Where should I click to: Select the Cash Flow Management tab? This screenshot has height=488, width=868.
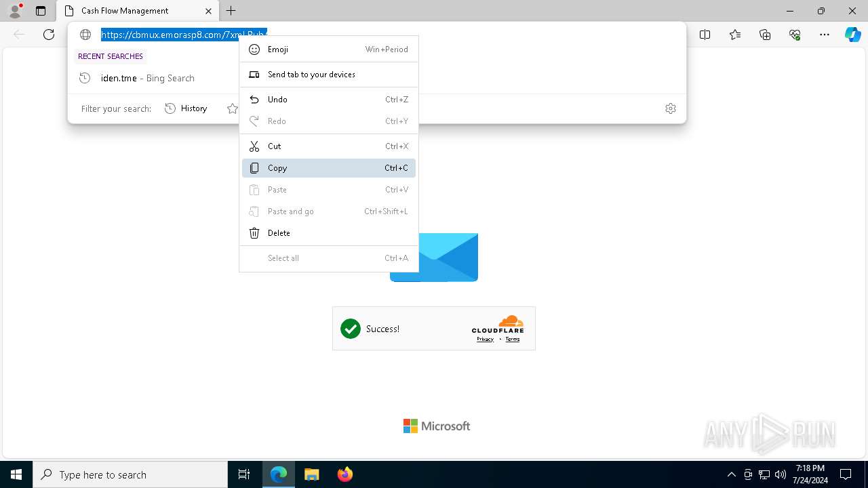[138, 11]
